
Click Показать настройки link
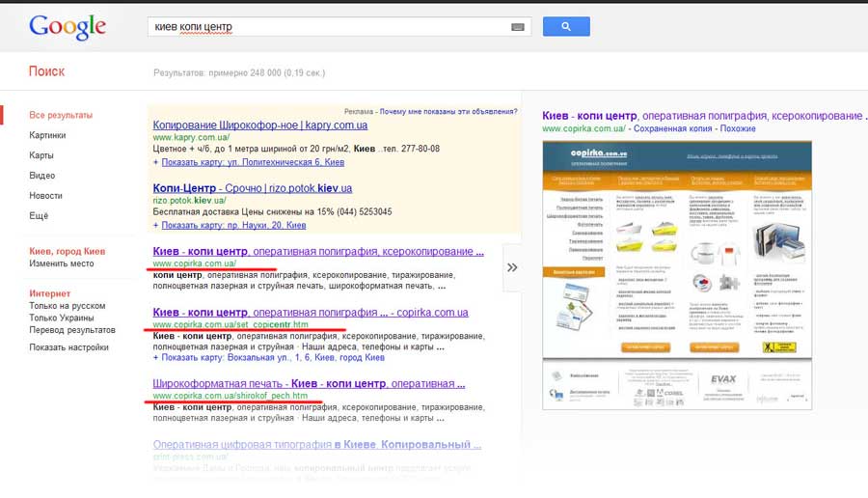point(69,347)
